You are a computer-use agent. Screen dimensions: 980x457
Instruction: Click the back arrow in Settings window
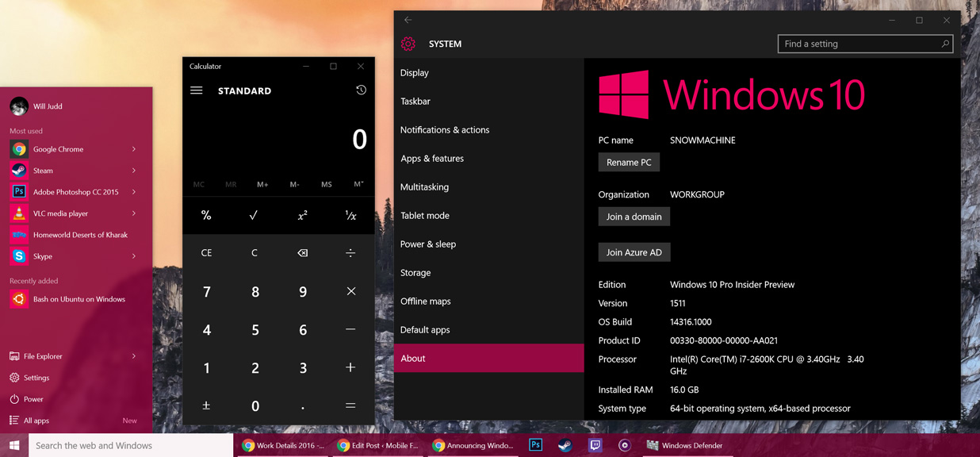pos(408,20)
